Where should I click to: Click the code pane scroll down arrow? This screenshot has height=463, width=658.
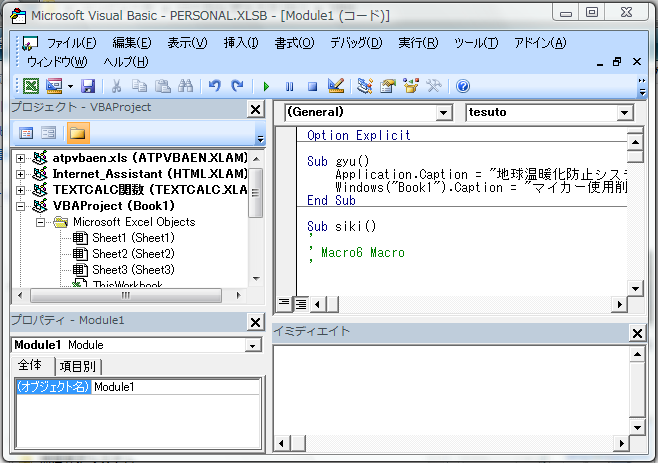pos(635,288)
